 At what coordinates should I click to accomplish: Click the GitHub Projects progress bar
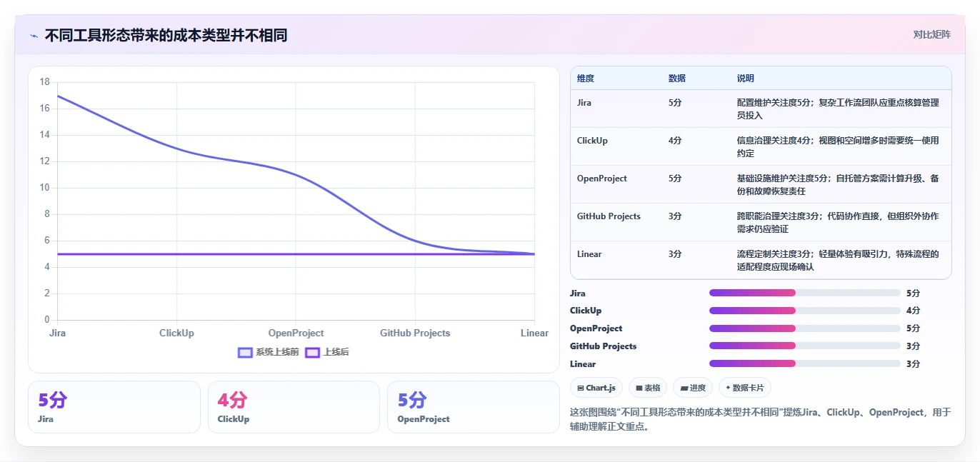click(805, 346)
